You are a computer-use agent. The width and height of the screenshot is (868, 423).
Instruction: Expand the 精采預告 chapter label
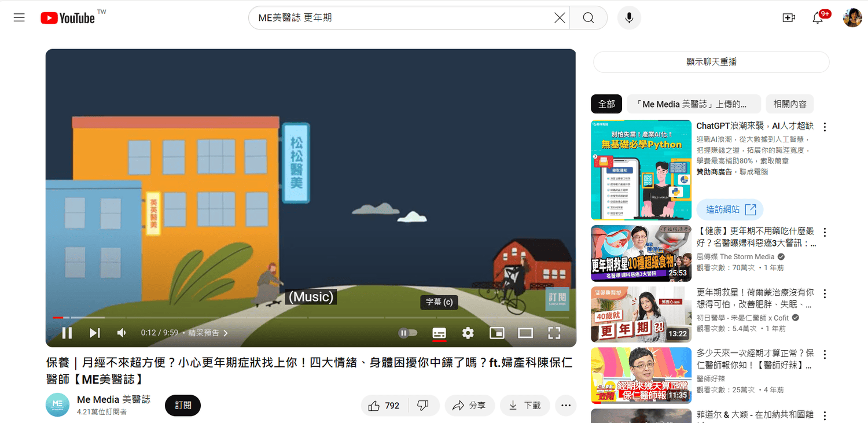click(x=208, y=333)
